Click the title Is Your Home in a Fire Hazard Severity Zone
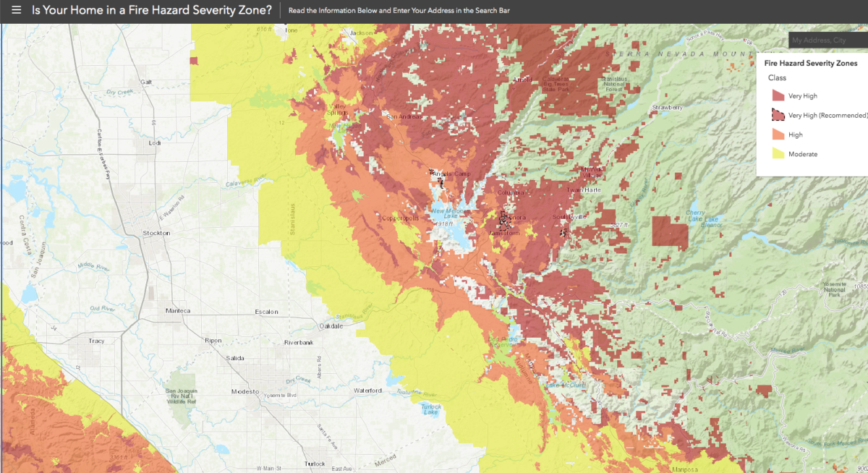868x473 pixels. click(152, 10)
